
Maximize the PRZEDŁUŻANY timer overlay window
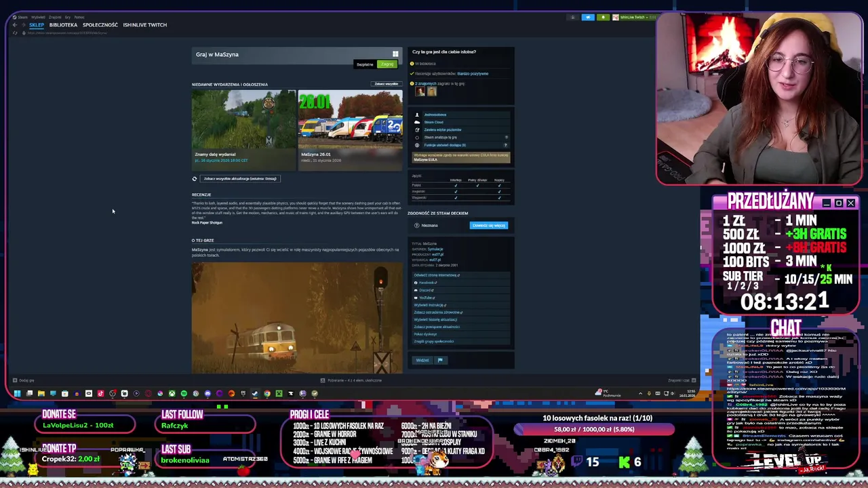(838, 203)
